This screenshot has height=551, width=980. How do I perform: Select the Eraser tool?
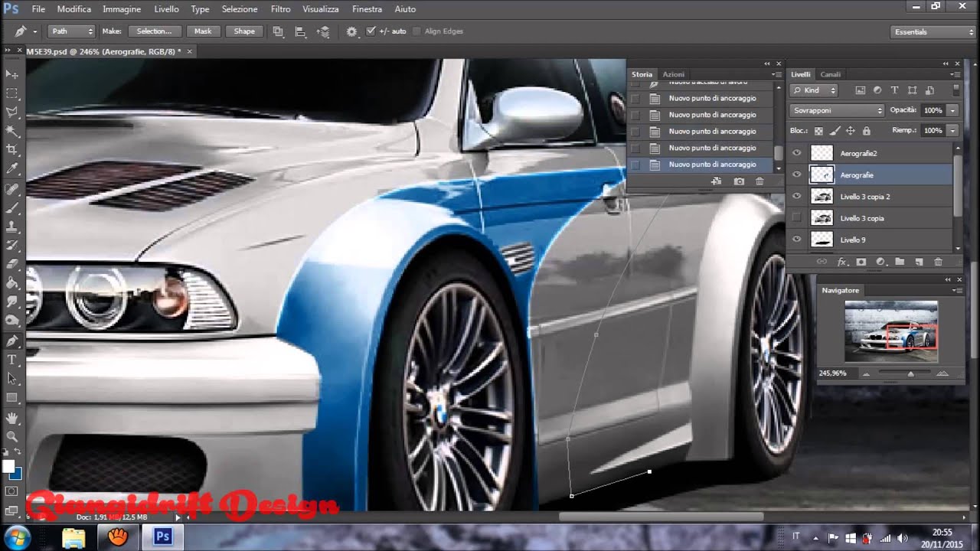pyautogui.click(x=12, y=264)
